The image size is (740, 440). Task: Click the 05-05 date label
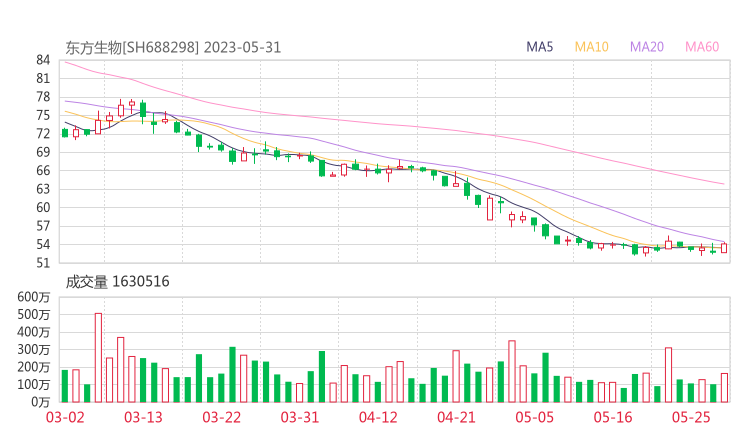pos(534,417)
